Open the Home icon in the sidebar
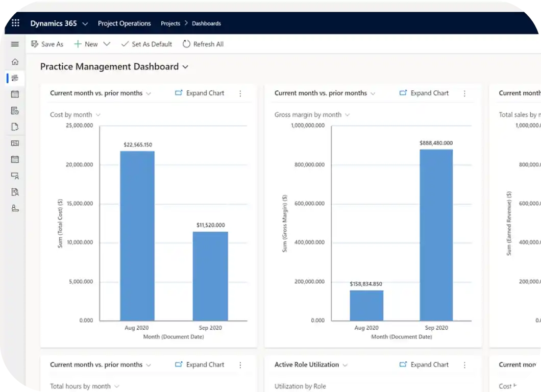This screenshot has width=541, height=392. click(x=15, y=61)
